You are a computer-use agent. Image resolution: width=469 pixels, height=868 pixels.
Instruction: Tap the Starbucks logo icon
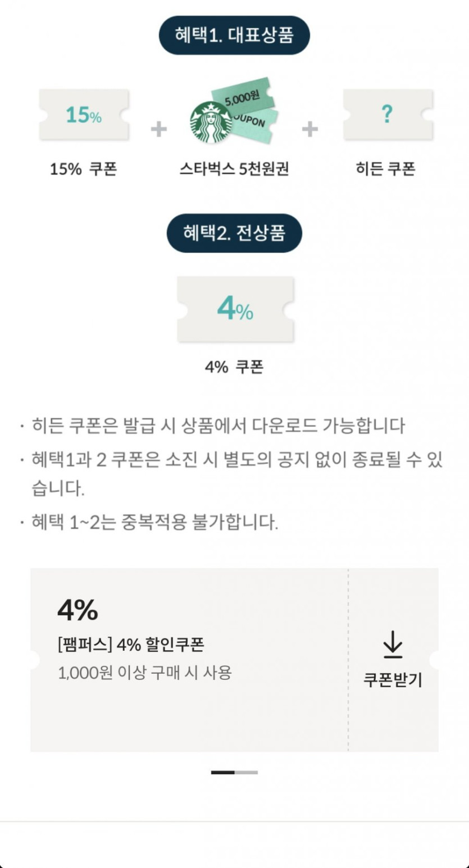tap(211, 122)
